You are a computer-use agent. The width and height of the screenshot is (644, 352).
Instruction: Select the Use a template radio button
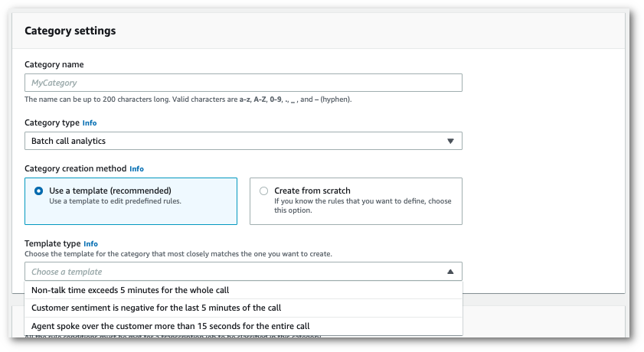pos(39,191)
